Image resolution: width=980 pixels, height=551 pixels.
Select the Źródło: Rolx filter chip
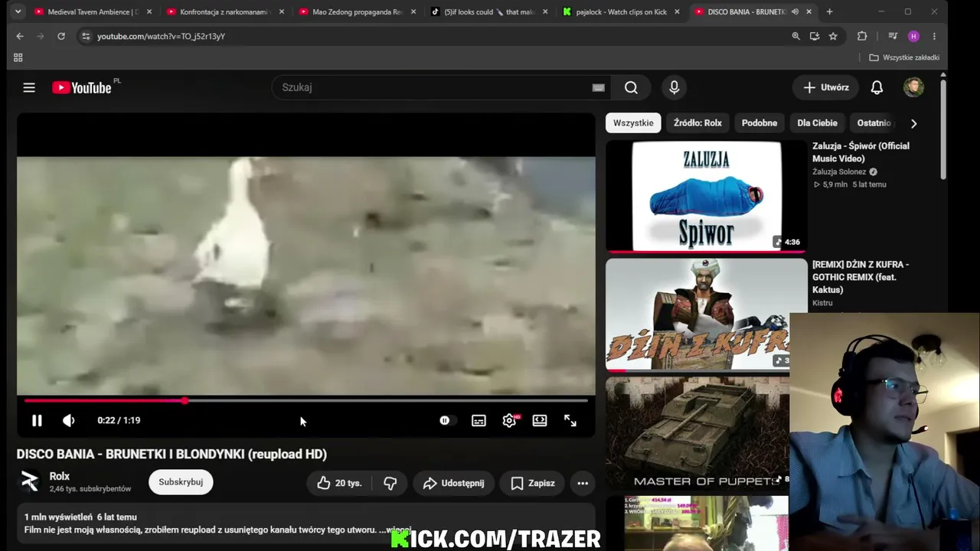click(x=697, y=122)
